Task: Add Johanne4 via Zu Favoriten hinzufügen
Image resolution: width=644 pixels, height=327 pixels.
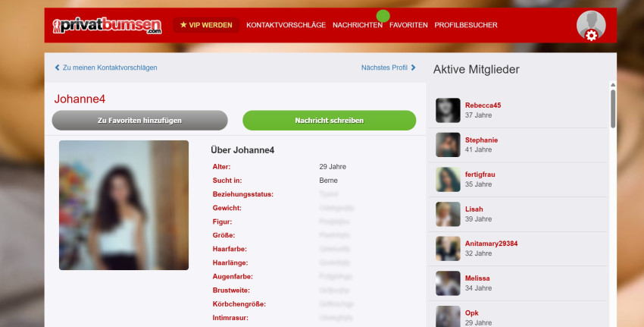Action: pos(139,120)
